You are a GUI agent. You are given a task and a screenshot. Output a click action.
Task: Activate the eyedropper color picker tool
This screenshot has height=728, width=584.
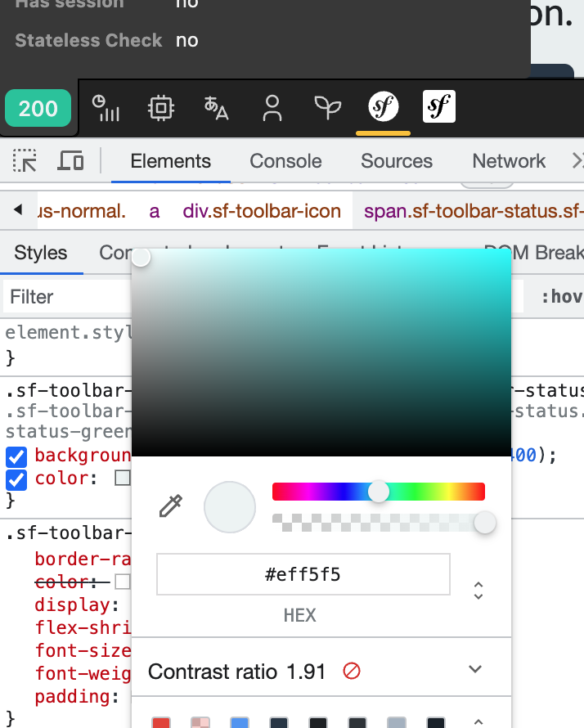coord(170,506)
